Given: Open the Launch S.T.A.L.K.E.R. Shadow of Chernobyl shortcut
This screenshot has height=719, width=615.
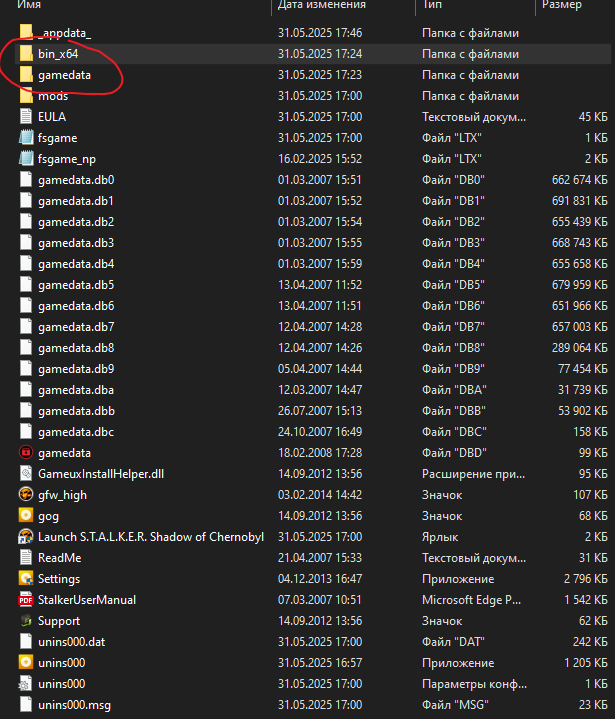Looking at the screenshot, I should tap(150, 536).
